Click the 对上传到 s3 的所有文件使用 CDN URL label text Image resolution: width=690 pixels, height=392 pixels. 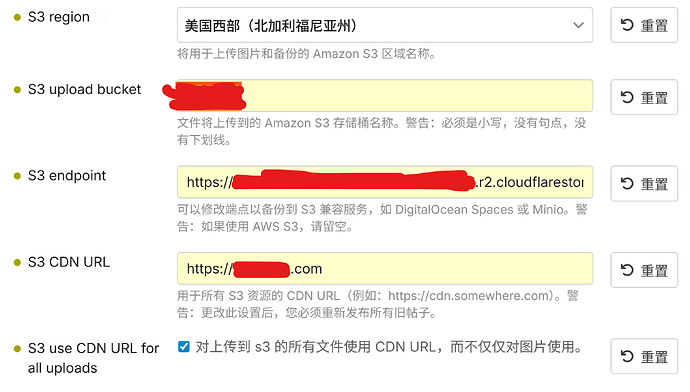tap(389, 347)
